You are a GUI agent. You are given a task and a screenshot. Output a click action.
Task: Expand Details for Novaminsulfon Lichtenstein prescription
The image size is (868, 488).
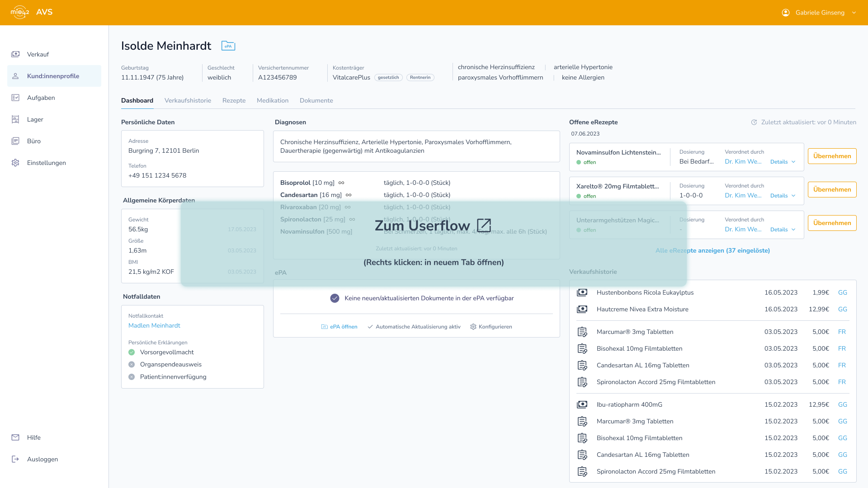(783, 162)
